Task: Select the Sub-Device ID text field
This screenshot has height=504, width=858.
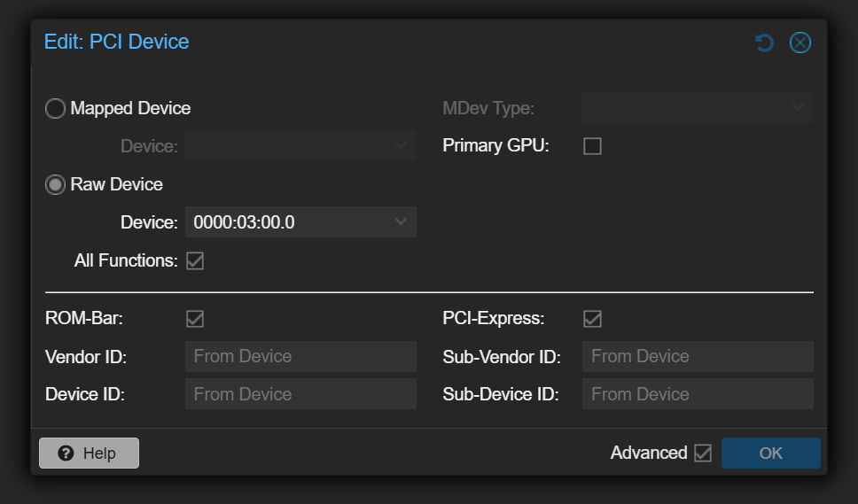Action: point(697,394)
